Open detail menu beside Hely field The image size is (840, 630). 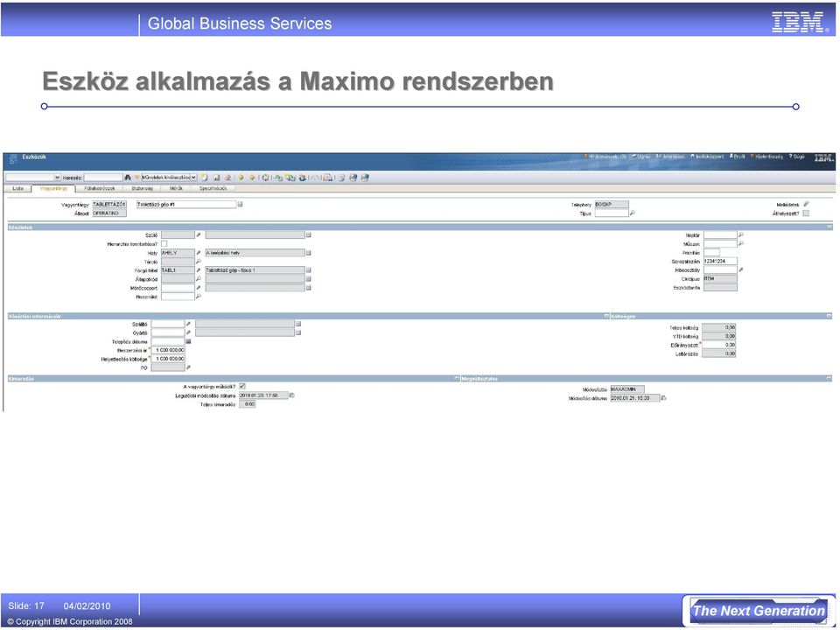199,252
